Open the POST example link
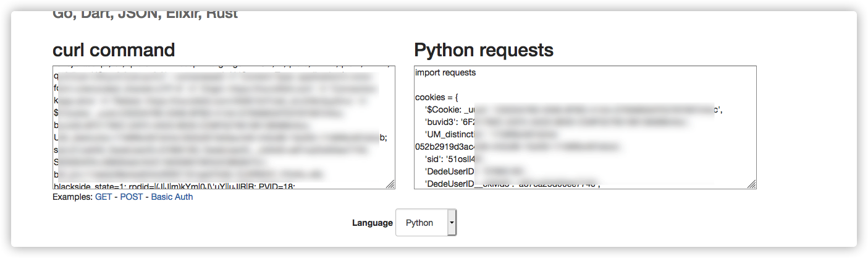This screenshot has height=258, width=868. click(131, 197)
